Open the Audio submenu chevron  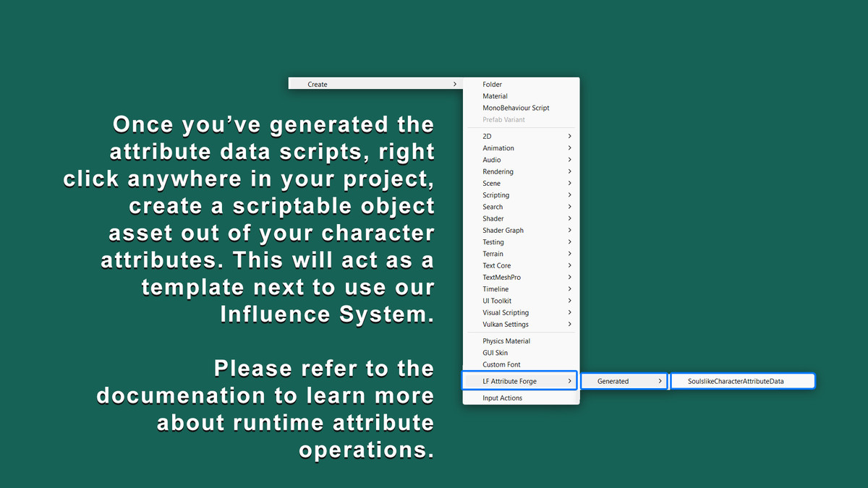coord(569,159)
